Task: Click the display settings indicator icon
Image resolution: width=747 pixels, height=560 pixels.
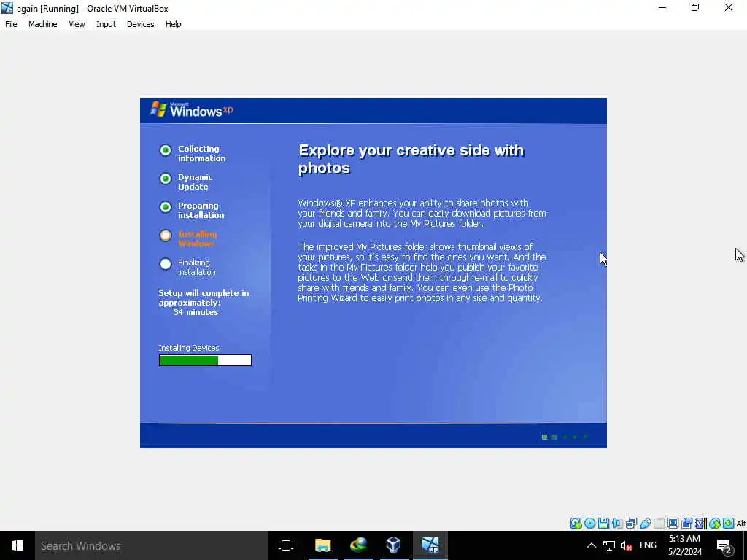Action: pyautogui.click(x=673, y=524)
